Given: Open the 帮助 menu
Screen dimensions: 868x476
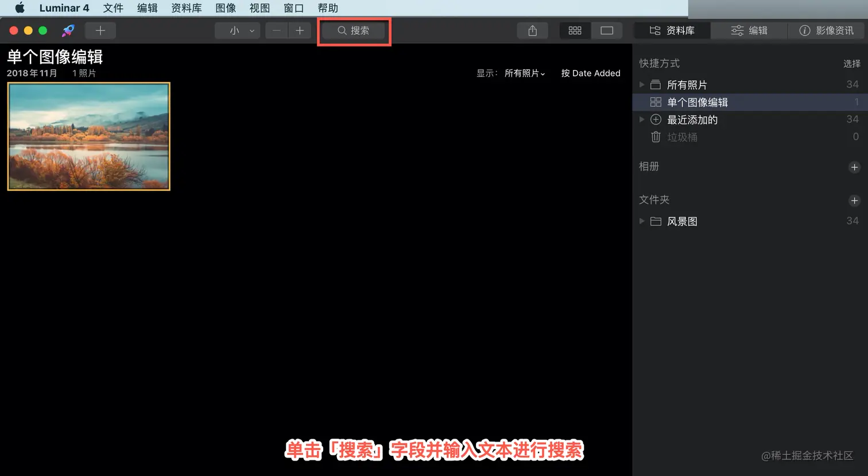Looking at the screenshot, I should pos(328,8).
